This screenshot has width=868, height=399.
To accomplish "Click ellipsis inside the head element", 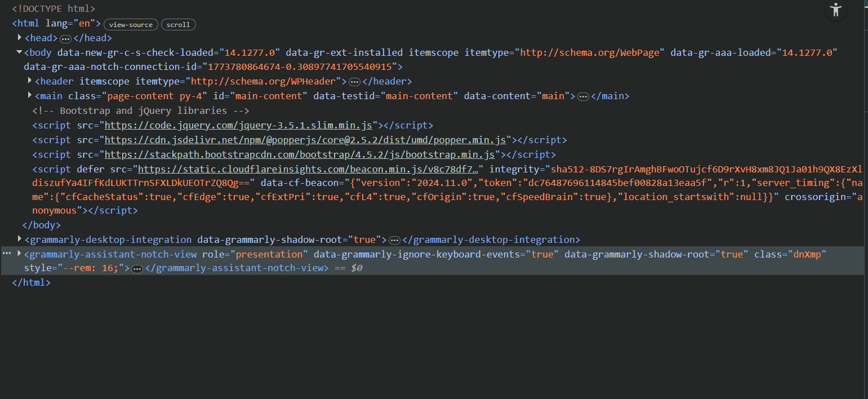I will 66,39.
